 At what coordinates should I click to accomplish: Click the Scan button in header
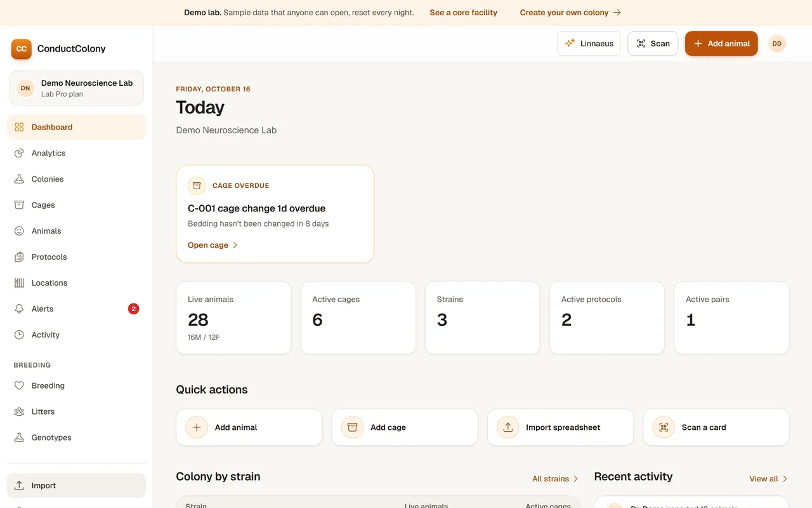point(653,44)
